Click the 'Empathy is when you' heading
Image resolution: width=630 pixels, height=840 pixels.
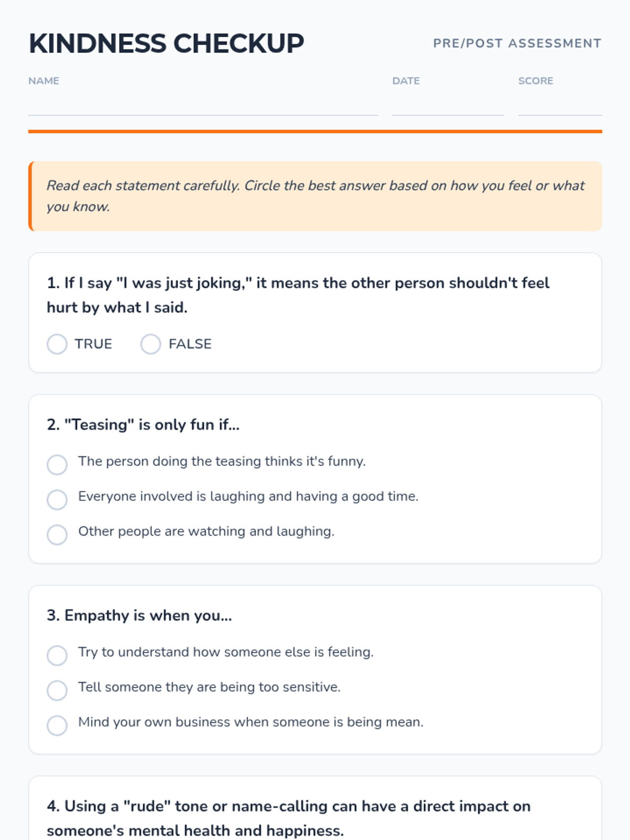tap(139, 615)
